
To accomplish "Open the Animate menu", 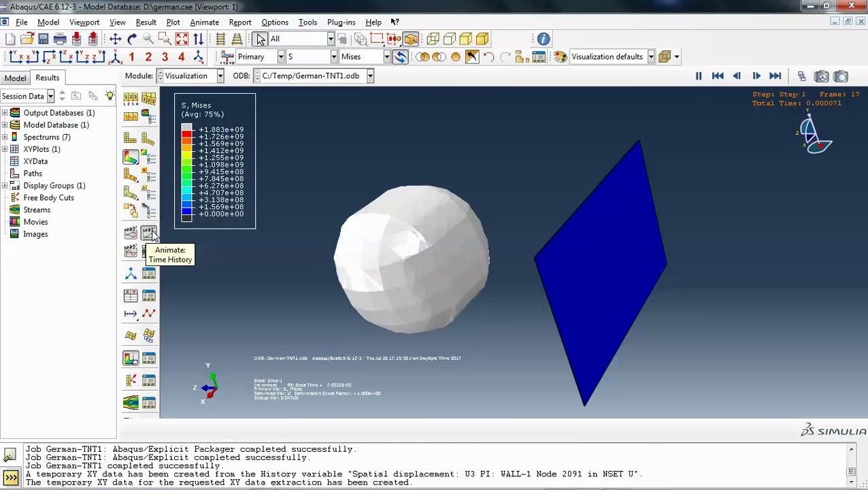I will [204, 22].
